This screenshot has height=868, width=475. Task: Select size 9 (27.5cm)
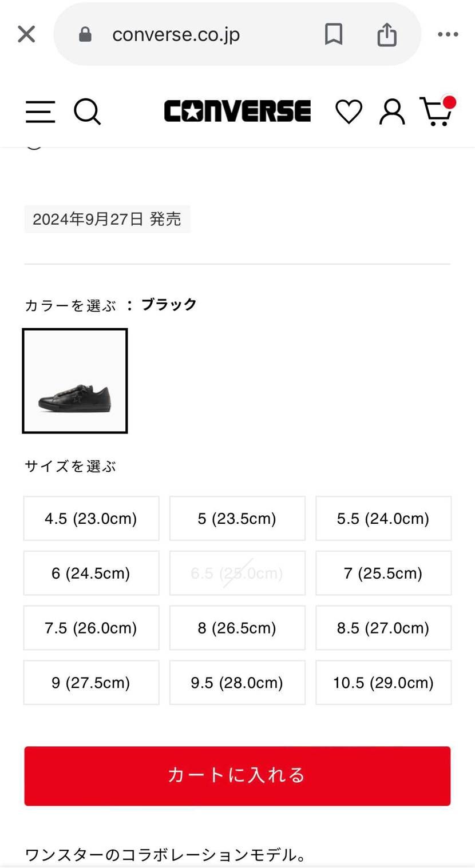[91, 682]
